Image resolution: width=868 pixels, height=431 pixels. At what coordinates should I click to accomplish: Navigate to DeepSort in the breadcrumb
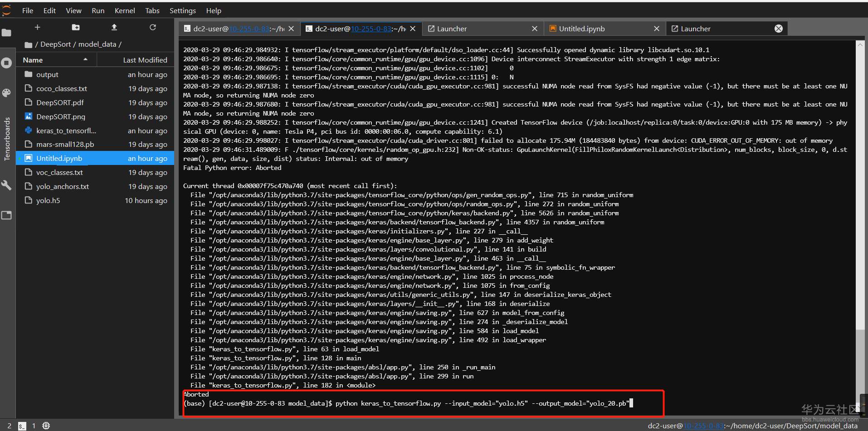point(56,44)
